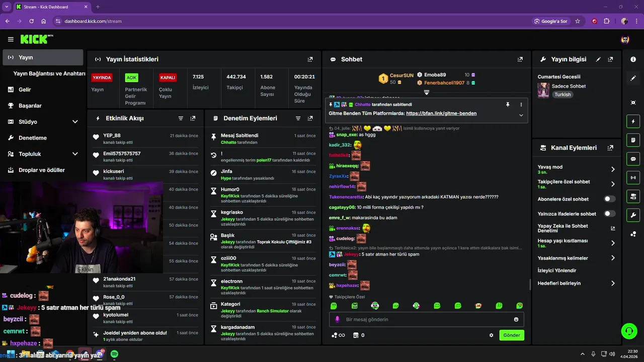
Task: Toggle the activity feed lightning widget in right sidebar
Action: click(633, 121)
